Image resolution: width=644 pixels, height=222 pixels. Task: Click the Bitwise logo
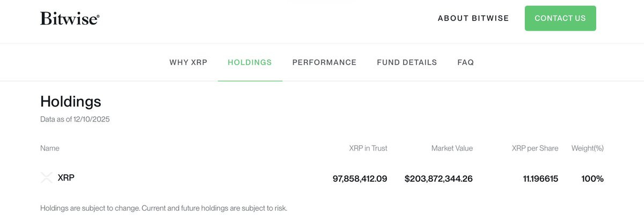(x=70, y=19)
